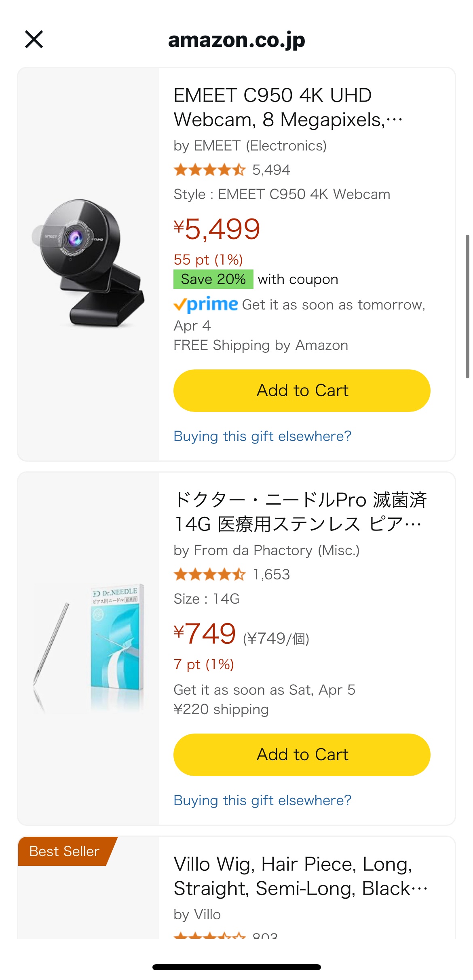
Task: Apply the Save 20% coupon badge
Action: 213,279
